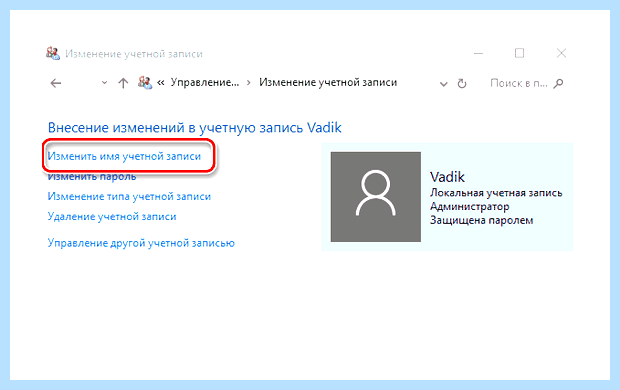This screenshot has height=390, width=620.
Task: Maximize the account settings window
Action: pos(520,53)
